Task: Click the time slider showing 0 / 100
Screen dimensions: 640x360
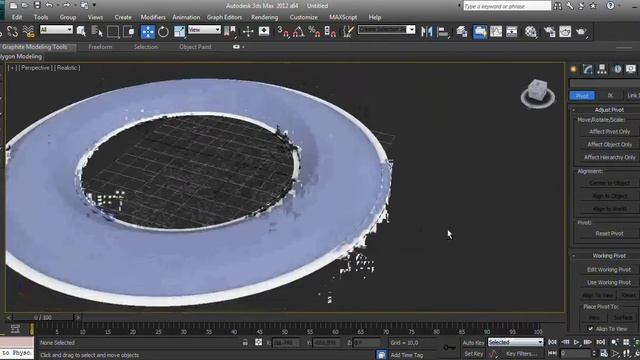Action: pyautogui.click(x=43, y=317)
